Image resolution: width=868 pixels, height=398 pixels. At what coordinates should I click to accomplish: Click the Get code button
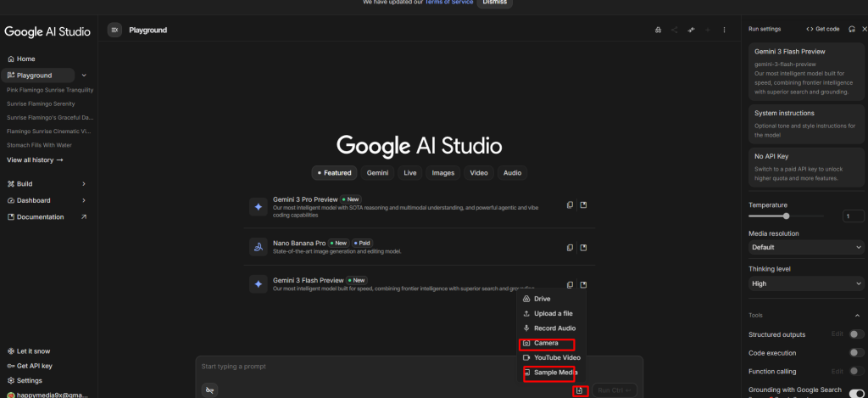(x=822, y=29)
